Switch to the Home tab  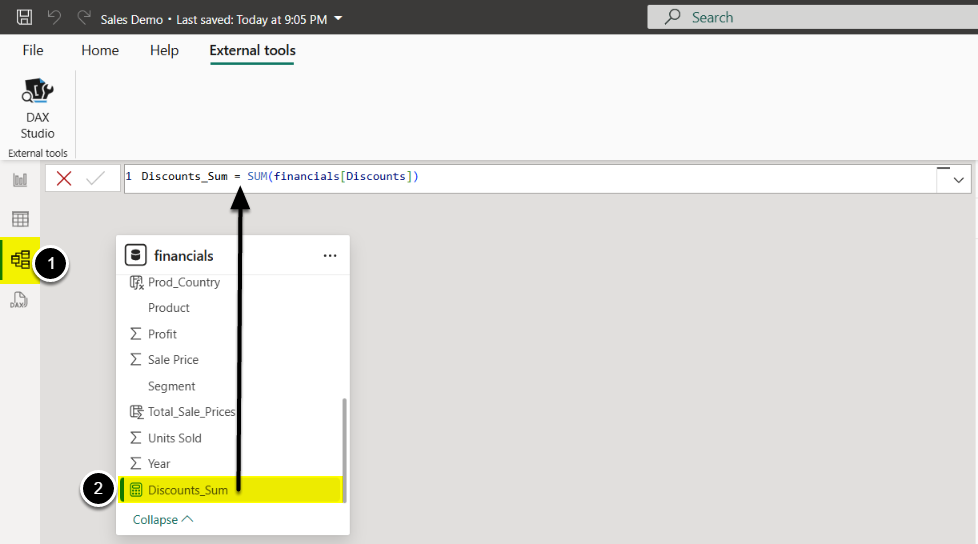pyautogui.click(x=100, y=51)
